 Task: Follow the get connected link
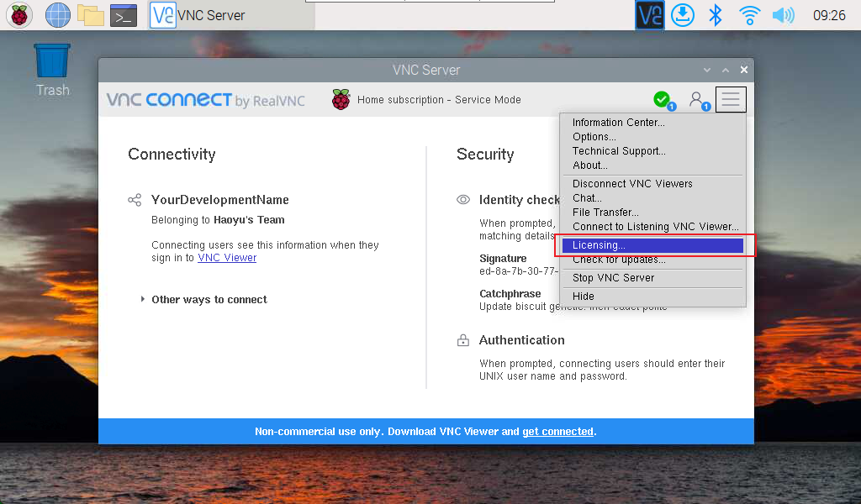coord(558,432)
